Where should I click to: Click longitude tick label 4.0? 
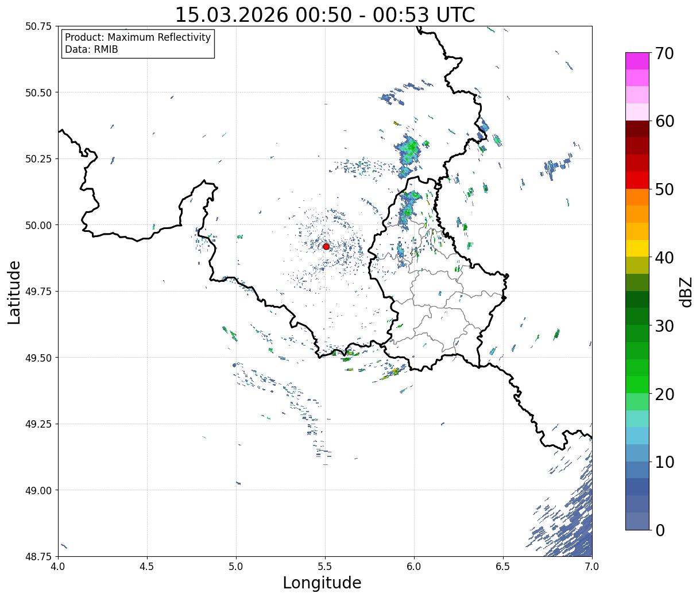click(x=58, y=567)
